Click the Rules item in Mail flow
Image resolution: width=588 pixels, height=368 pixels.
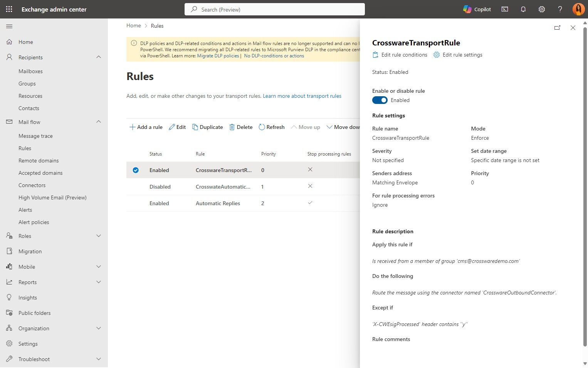(25, 148)
